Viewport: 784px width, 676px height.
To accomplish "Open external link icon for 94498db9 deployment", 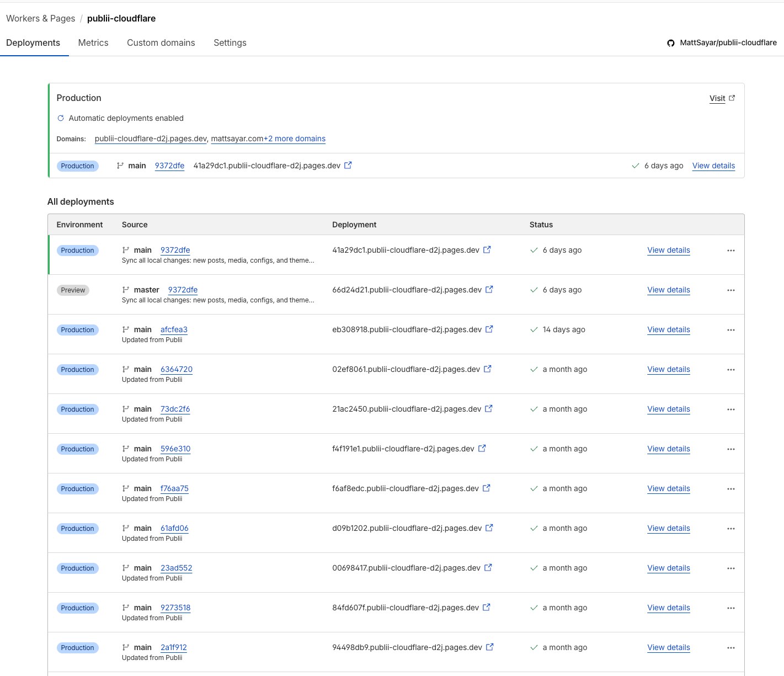I will [x=490, y=647].
